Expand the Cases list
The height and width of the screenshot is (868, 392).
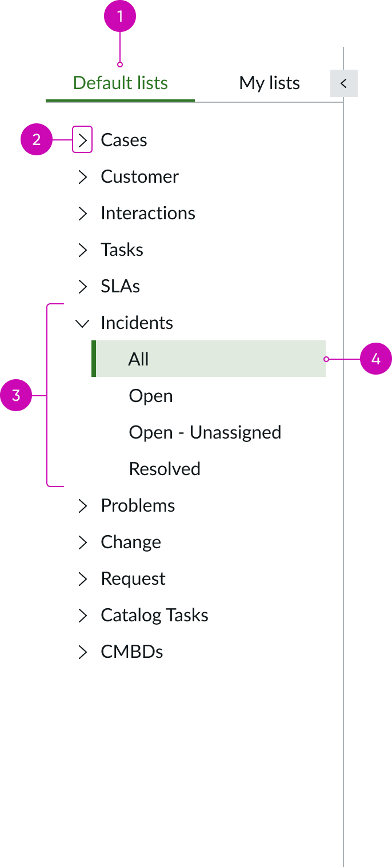(x=83, y=139)
